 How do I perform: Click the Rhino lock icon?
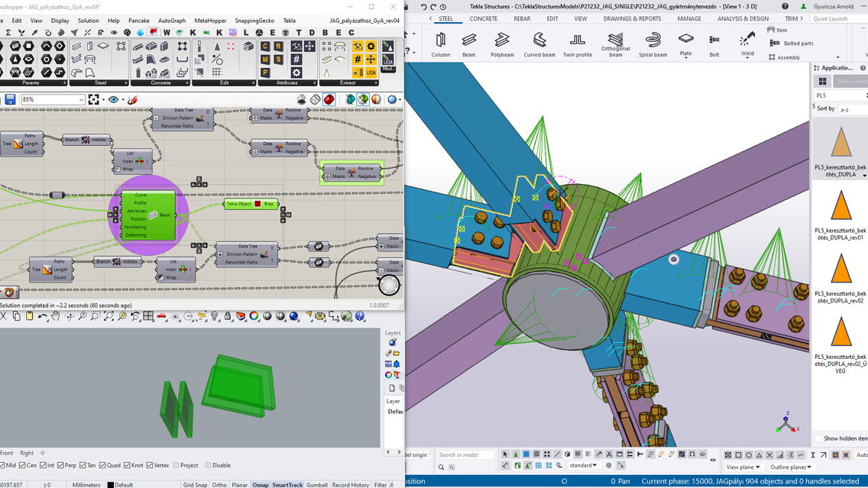click(228, 316)
